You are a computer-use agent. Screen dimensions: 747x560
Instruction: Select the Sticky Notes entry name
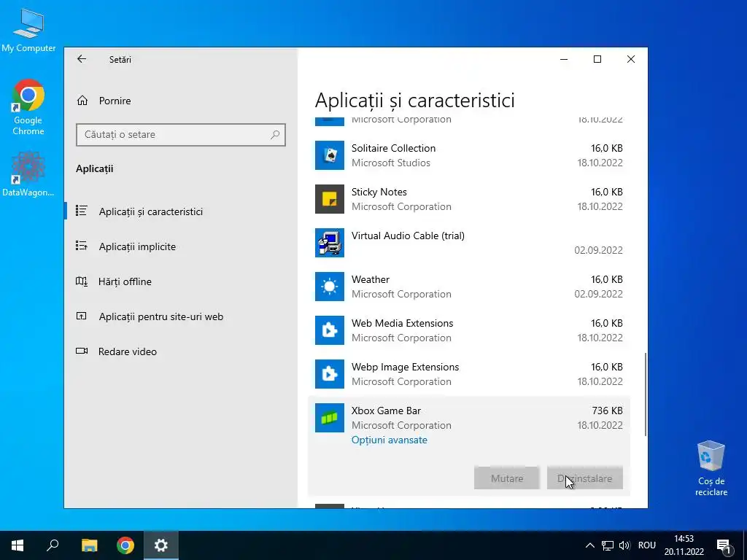379,192
